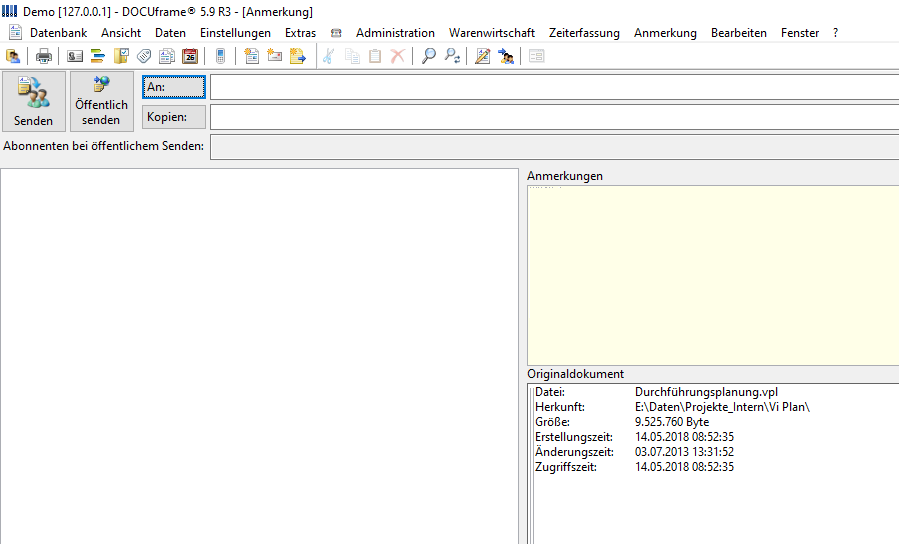Open the Einstellungen menu

click(x=235, y=33)
